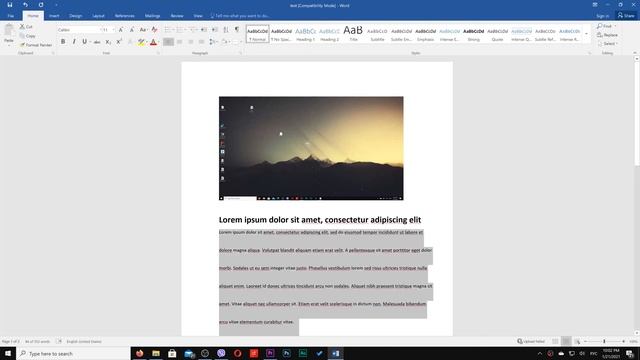Open the font size dropdown
The width and height of the screenshot is (640, 360).
click(x=113, y=30)
